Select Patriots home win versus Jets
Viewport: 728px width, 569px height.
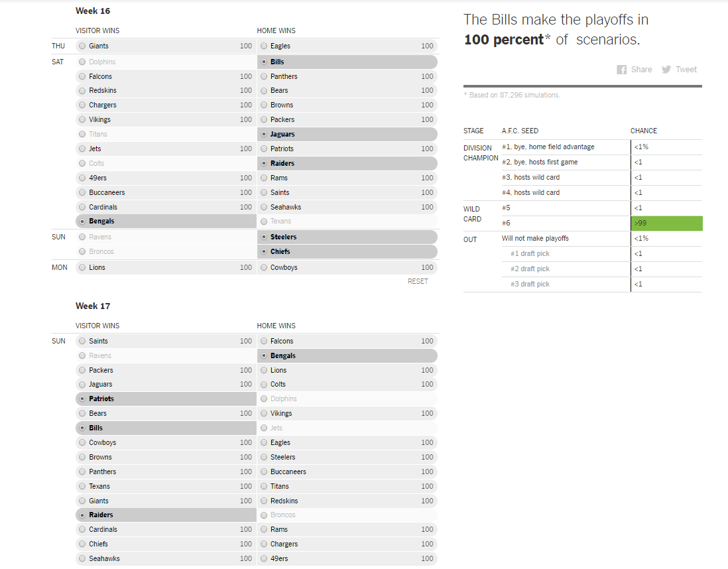pos(347,149)
